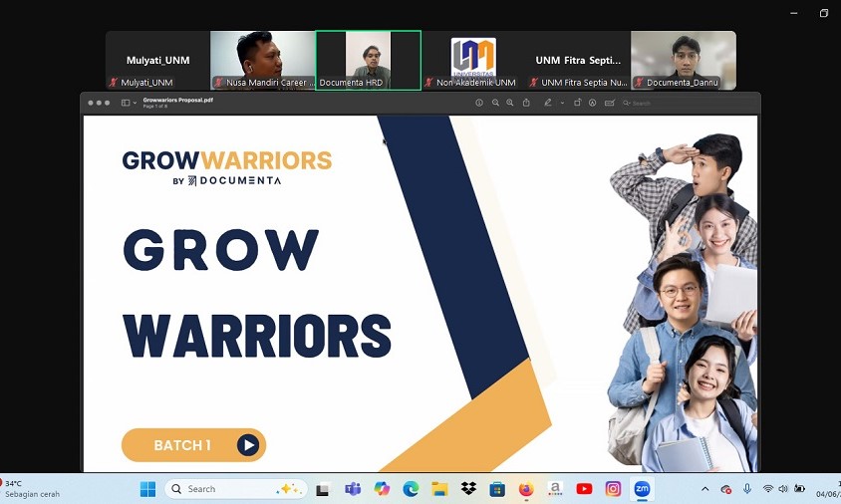
Task: Open File Explorer from the taskbar
Action: pyautogui.click(x=439, y=489)
